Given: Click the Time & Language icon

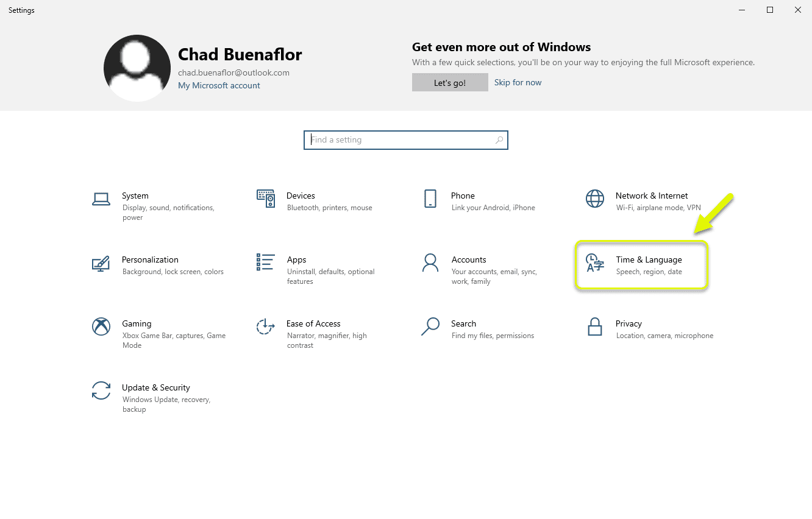Looking at the screenshot, I should 595,263.
